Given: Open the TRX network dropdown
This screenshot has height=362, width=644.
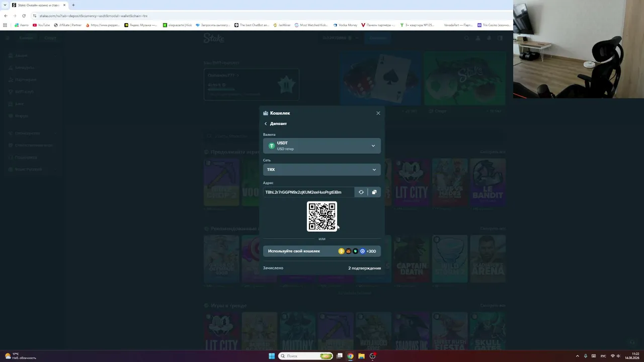Looking at the screenshot, I should pos(322,169).
